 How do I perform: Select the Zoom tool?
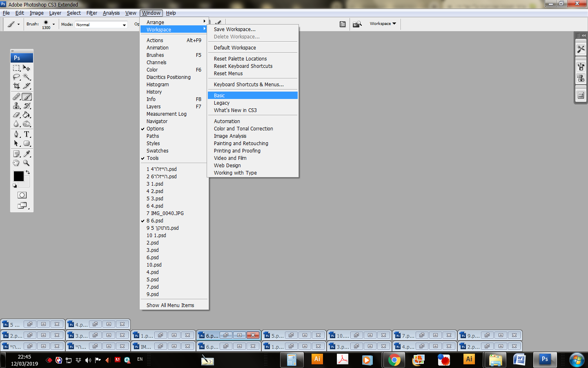[x=27, y=163]
